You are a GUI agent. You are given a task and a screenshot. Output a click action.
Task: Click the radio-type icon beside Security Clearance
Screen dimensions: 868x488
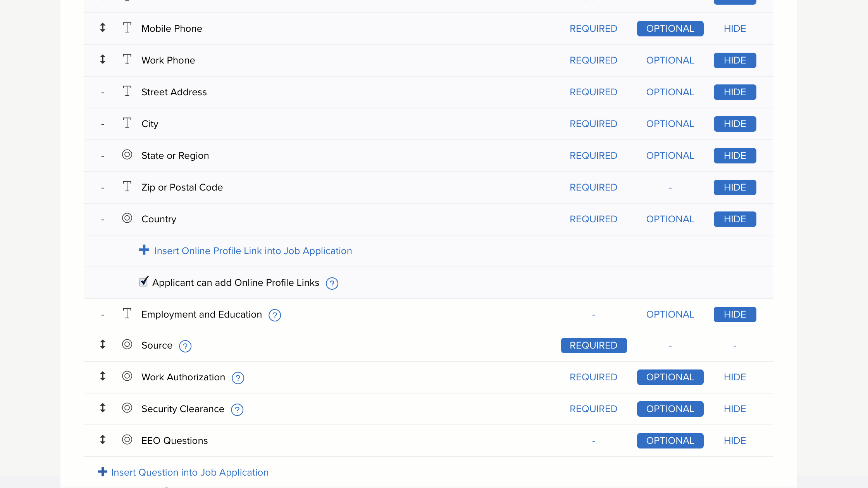pyautogui.click(x=127, y=408)
